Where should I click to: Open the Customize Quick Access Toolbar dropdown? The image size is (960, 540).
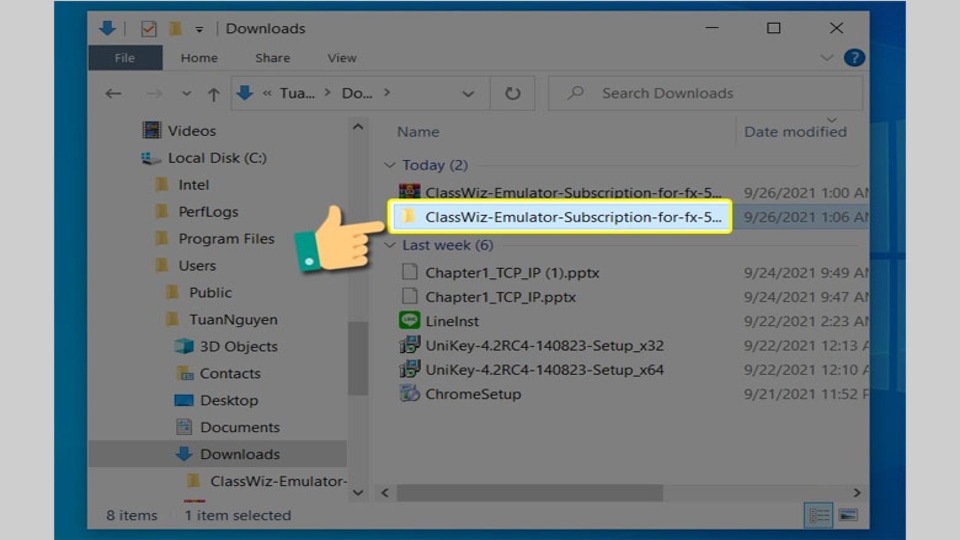pos(199,29)
